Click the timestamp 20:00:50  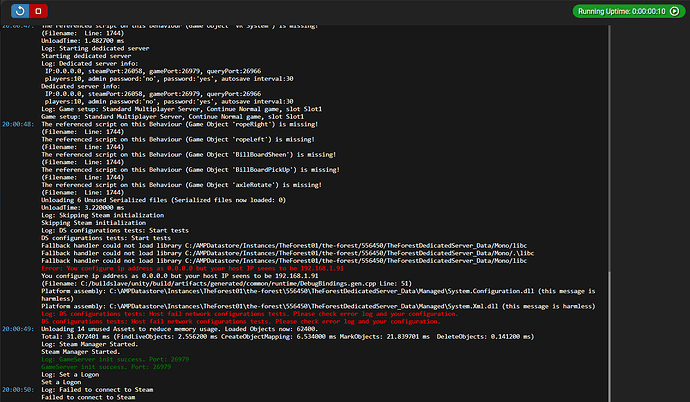click(x=18, y=390)
